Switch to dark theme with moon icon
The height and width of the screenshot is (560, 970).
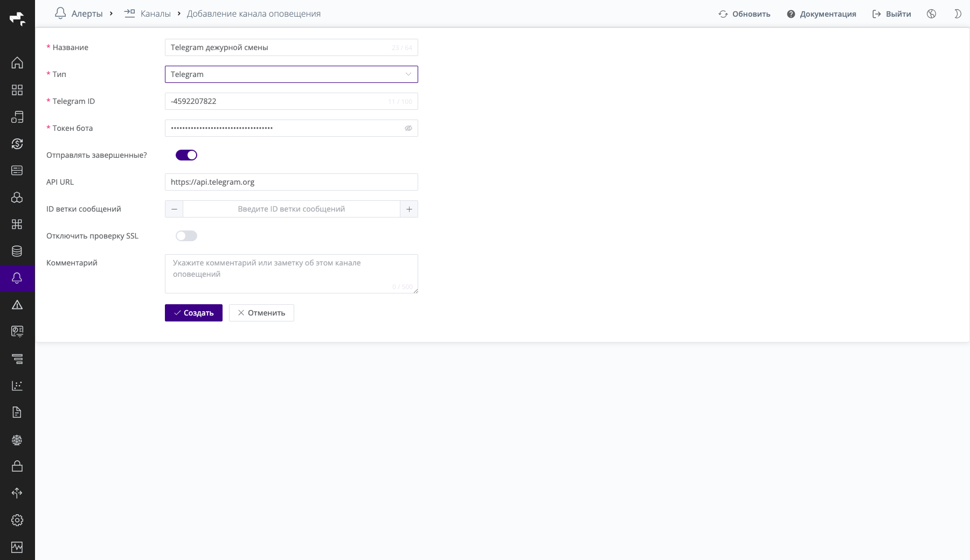[958, 14]
